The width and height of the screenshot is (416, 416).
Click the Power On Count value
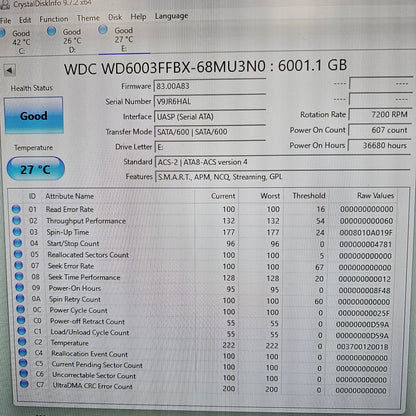380,130
